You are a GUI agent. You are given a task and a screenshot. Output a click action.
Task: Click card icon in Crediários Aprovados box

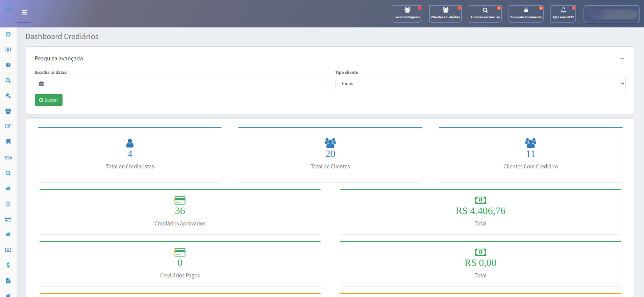tap(180, 200)
